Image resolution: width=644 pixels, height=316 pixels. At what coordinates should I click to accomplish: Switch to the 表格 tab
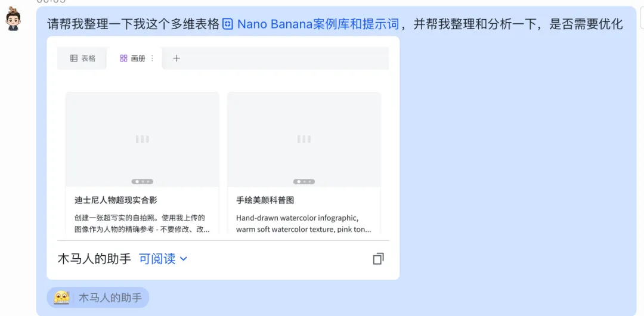click(x=82, y=58)
